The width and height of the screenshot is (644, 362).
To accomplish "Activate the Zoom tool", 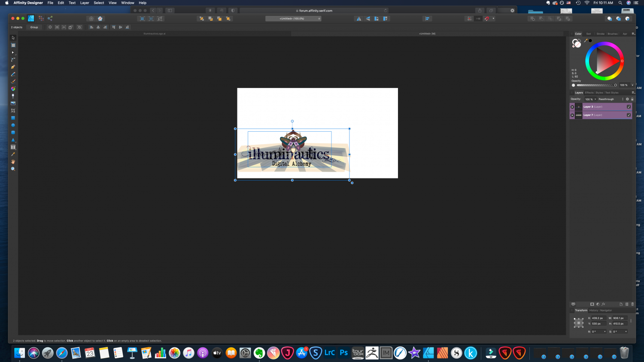I will (13, 169).
